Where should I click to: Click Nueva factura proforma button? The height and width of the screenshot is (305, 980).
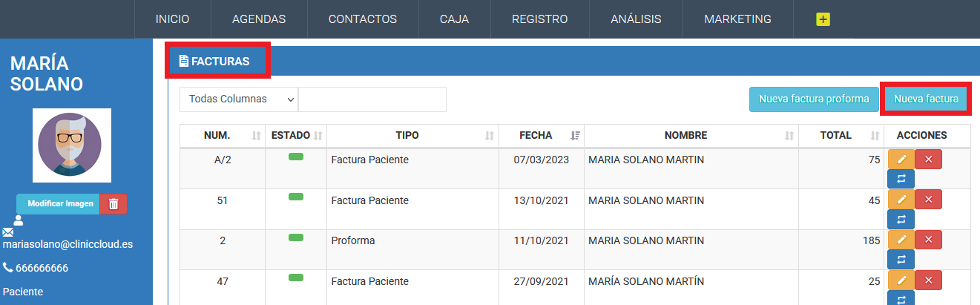pyautogui.click(x=814, y=99)
